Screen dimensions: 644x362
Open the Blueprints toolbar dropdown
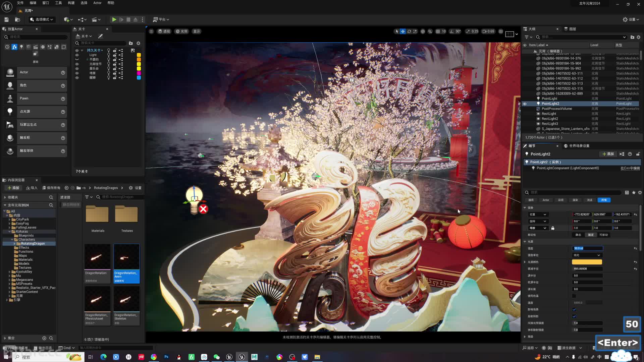82,19
